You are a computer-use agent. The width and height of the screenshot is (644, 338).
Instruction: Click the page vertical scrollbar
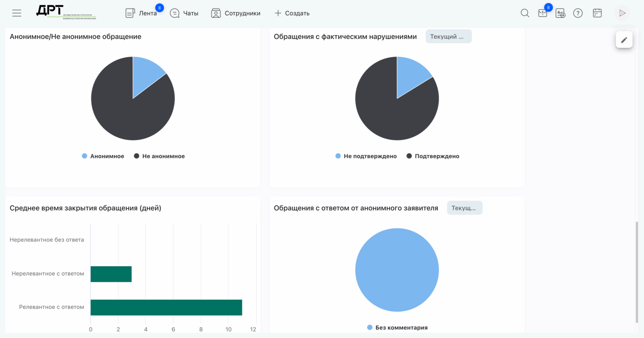point(637,272)
